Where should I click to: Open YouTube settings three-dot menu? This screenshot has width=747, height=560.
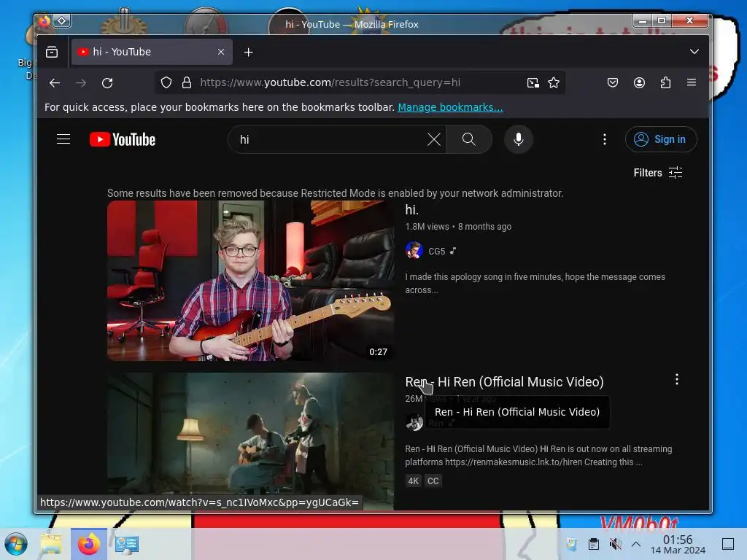click(x=605, y=139)
